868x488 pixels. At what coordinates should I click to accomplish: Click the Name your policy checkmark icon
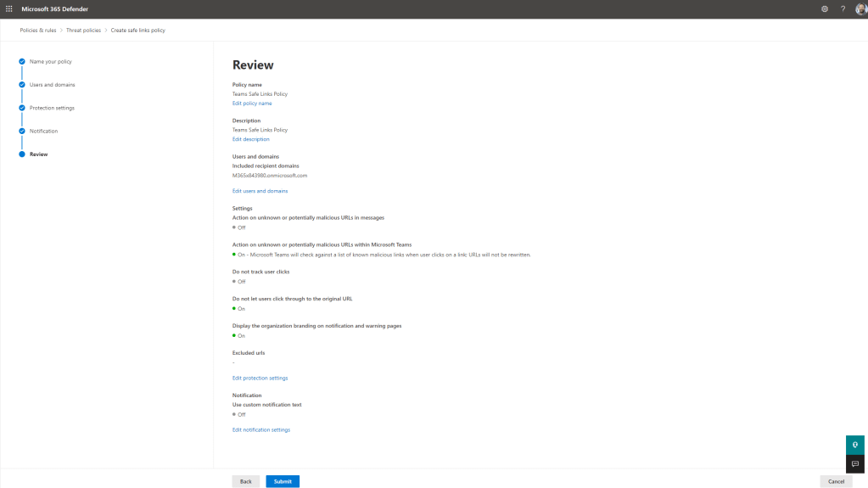22,62
